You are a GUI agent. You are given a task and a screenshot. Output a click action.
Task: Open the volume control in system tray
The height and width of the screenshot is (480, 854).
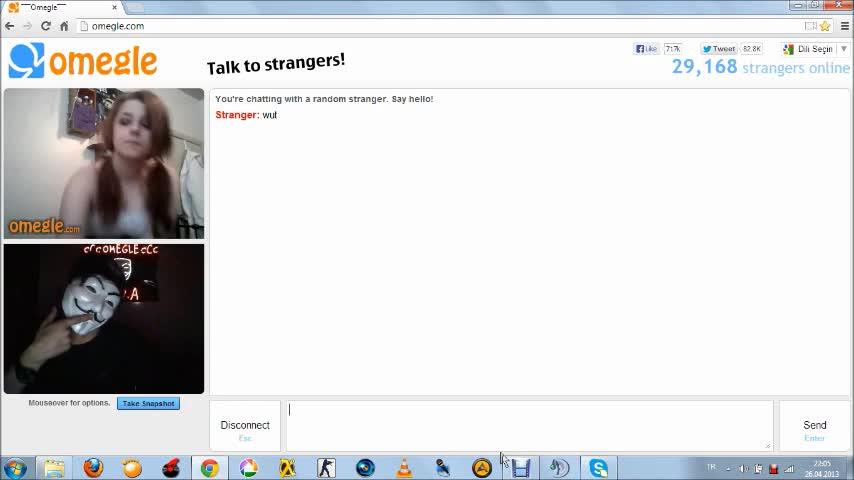point(743,469)
